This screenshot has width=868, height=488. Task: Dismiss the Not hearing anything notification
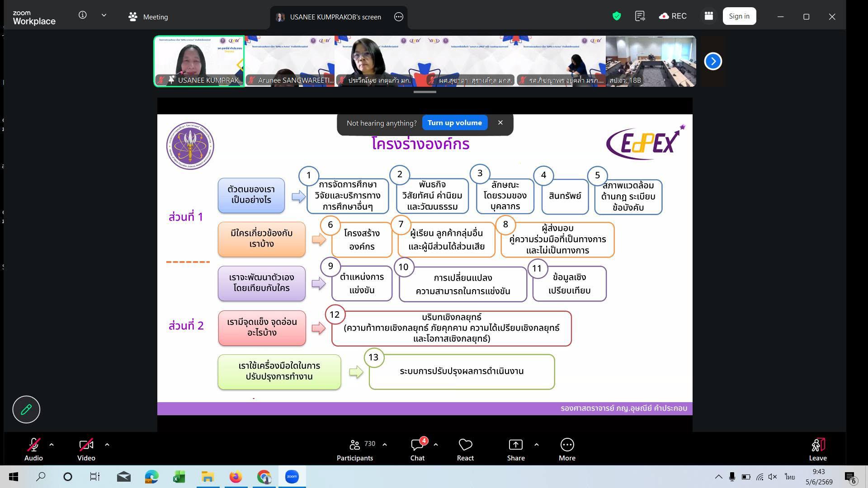pos(500,122)
